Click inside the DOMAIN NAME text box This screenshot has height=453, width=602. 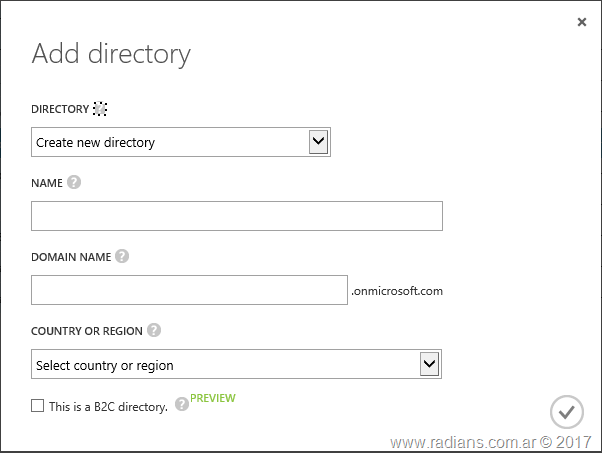click(189, 290)
